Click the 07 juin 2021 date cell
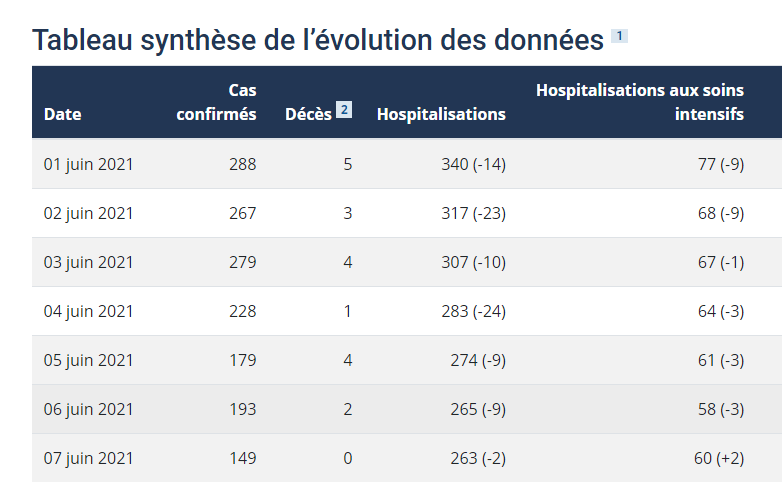 (x=88, y=458)
